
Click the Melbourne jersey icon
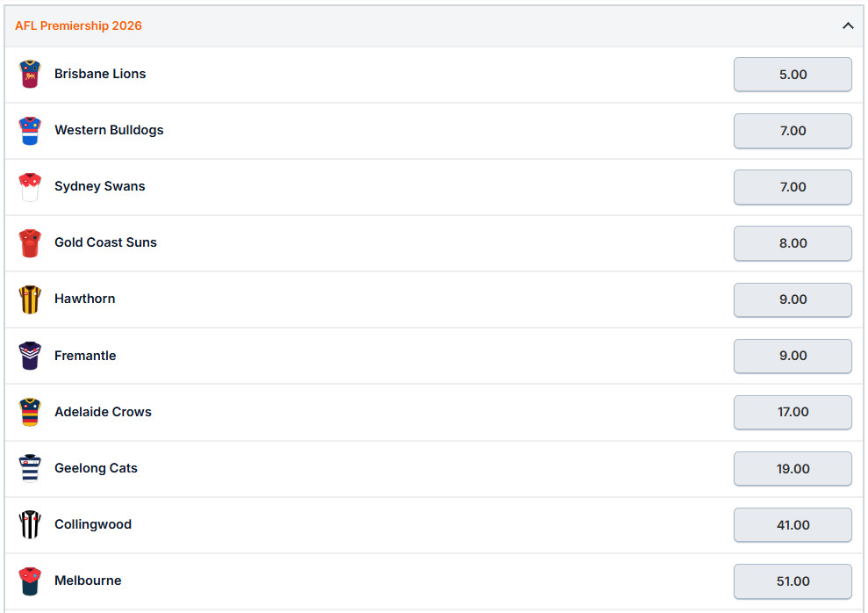click(30, 581)
